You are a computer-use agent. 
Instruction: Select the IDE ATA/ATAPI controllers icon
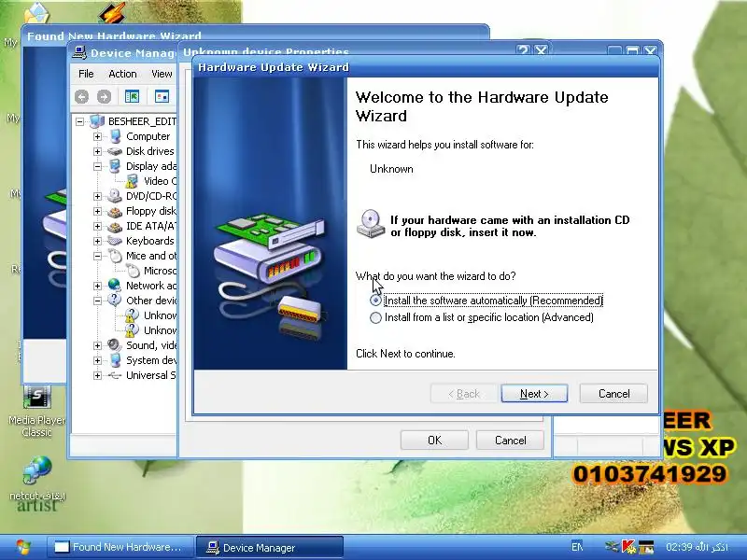pyautogui.click(x=115, y=226)
